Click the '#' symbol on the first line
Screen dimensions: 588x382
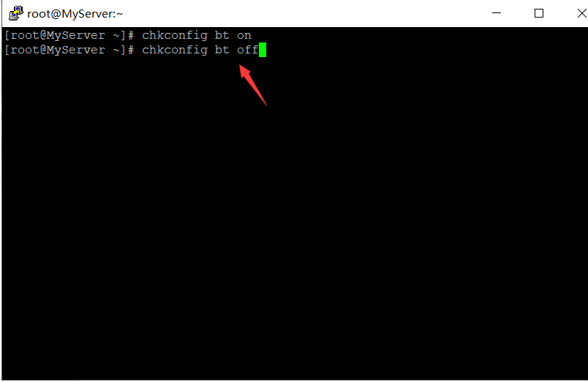coord(131,36)
